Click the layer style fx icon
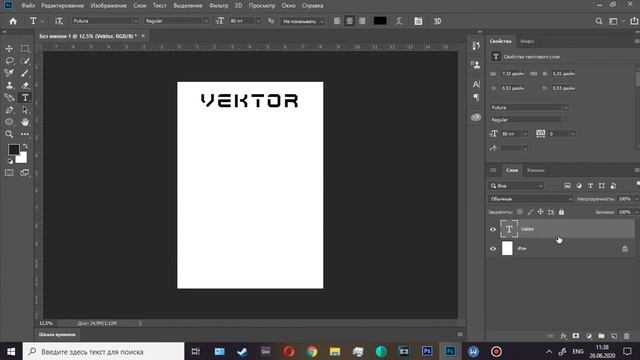Viewport: 640px width, 360px height. 563,336
